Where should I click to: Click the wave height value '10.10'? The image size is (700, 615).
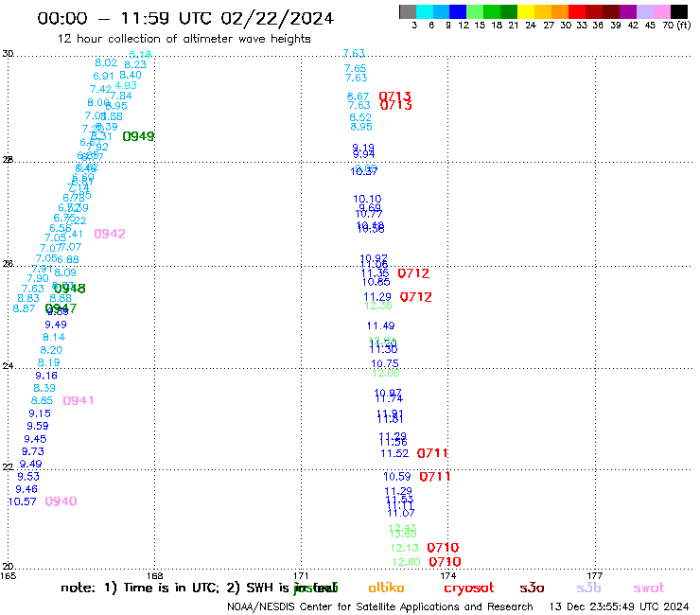tap(367, 199)
